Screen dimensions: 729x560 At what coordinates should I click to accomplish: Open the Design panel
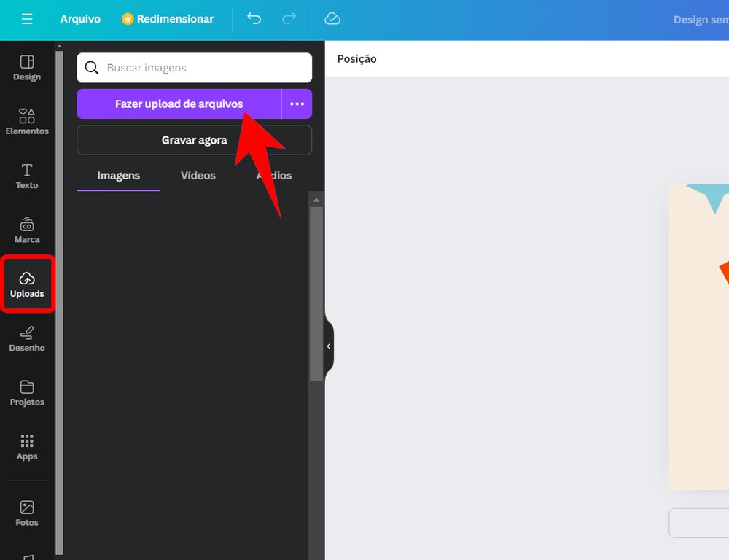point(27,68)
